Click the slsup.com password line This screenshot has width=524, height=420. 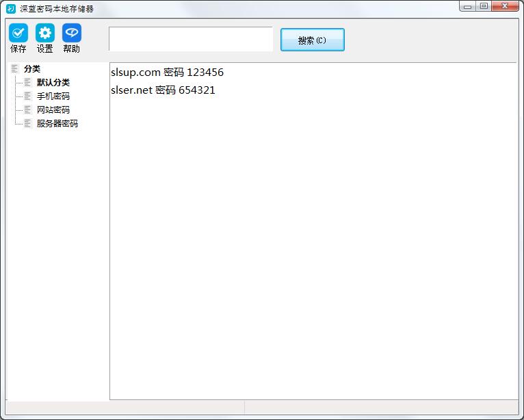(167, 73)
